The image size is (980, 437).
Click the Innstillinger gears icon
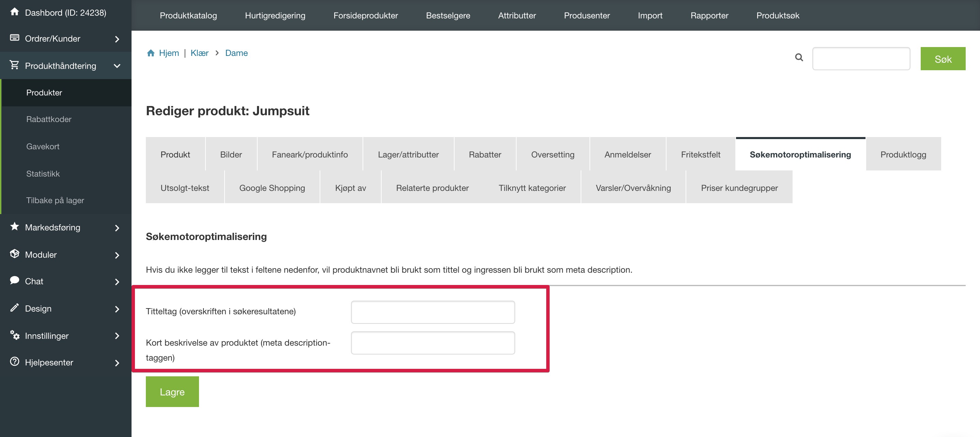click(14, 335)
